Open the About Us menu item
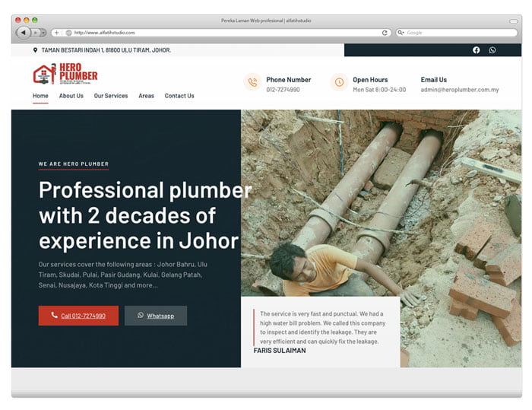532x410 pixels. coord(71,96)
